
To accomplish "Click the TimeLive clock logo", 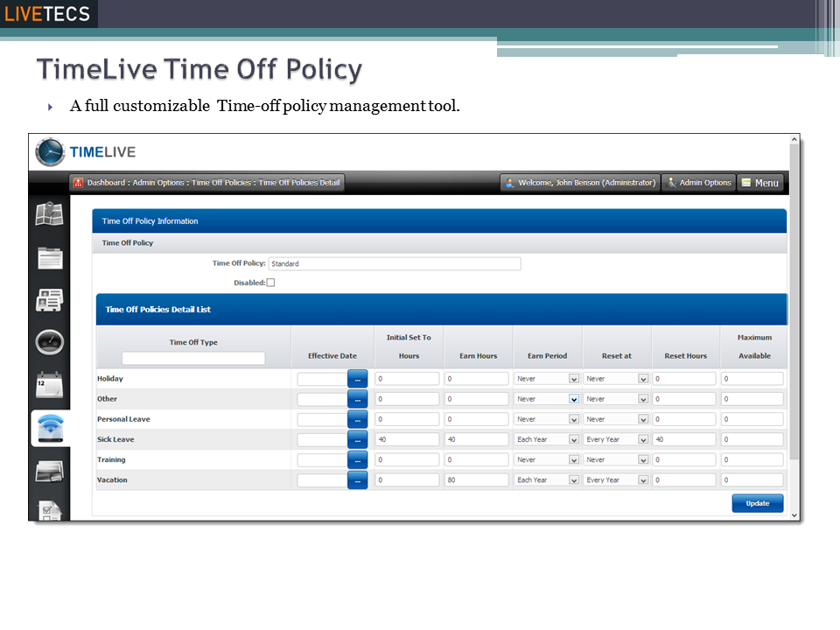I will click(50, 152).
